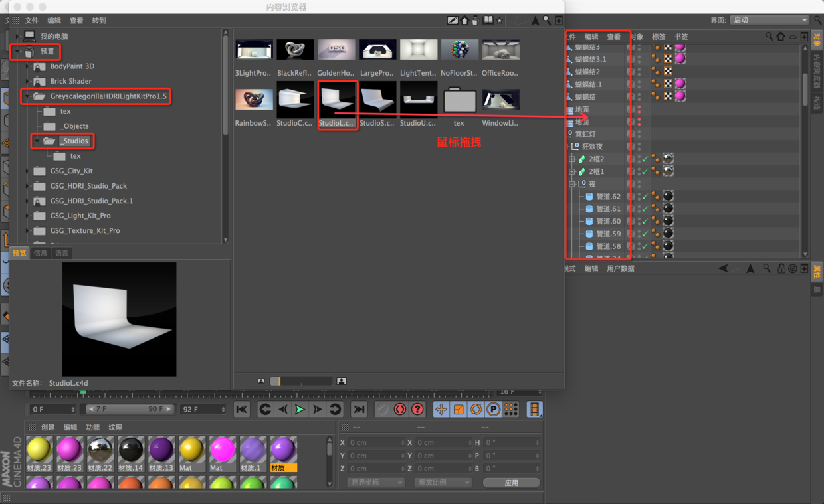This screenshot has width=824, height=504.
Task: Click the magenta material tag on 蝴蝶结3.1
Action: pos(680,58)
